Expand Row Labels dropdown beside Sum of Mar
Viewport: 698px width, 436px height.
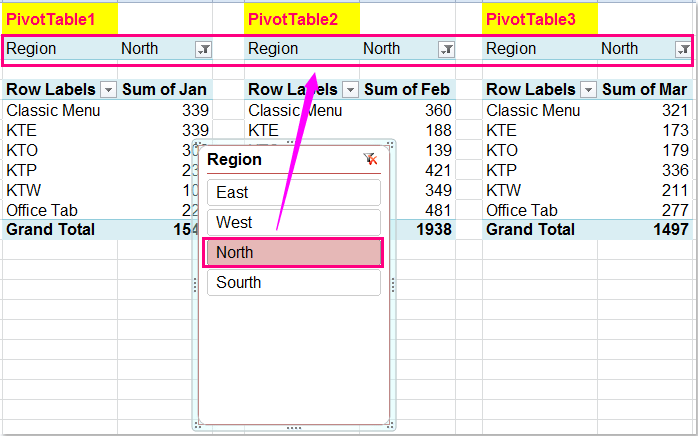[x=588, y=90]
